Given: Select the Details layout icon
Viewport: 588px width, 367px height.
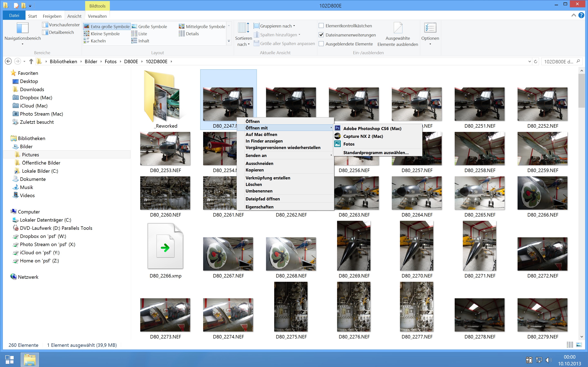Looking at the screenshot, I should pos(182,34).
